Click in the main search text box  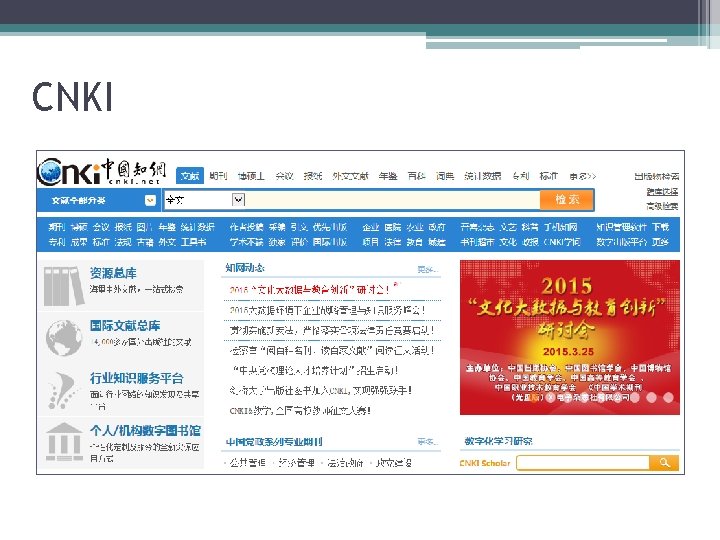[x=393, y=200]
